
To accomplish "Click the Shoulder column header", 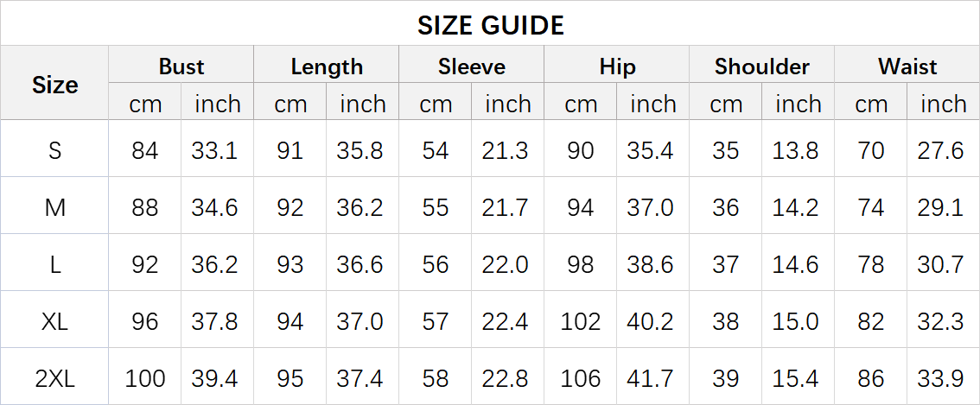I will [x=762, y=66].
